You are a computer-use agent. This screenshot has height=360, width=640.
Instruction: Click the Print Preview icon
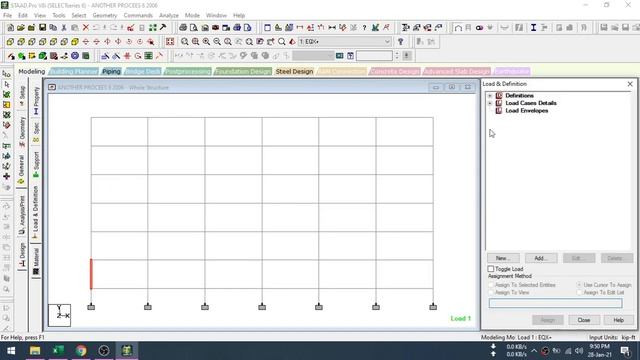[194, 28]
